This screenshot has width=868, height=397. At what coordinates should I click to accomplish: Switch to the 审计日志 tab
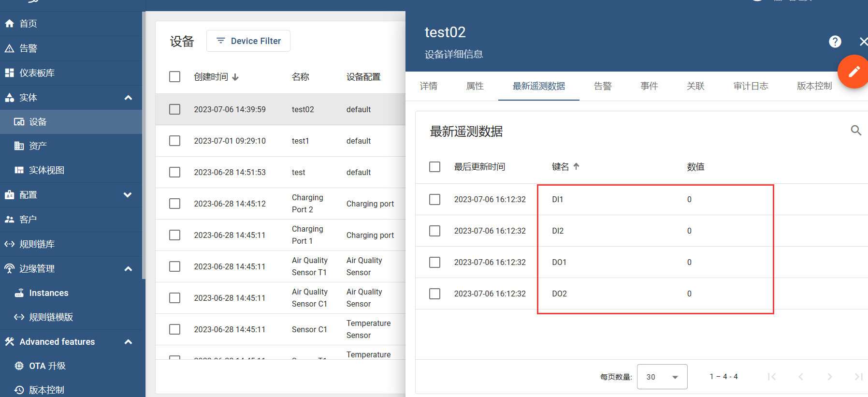[x=751, y=86]
